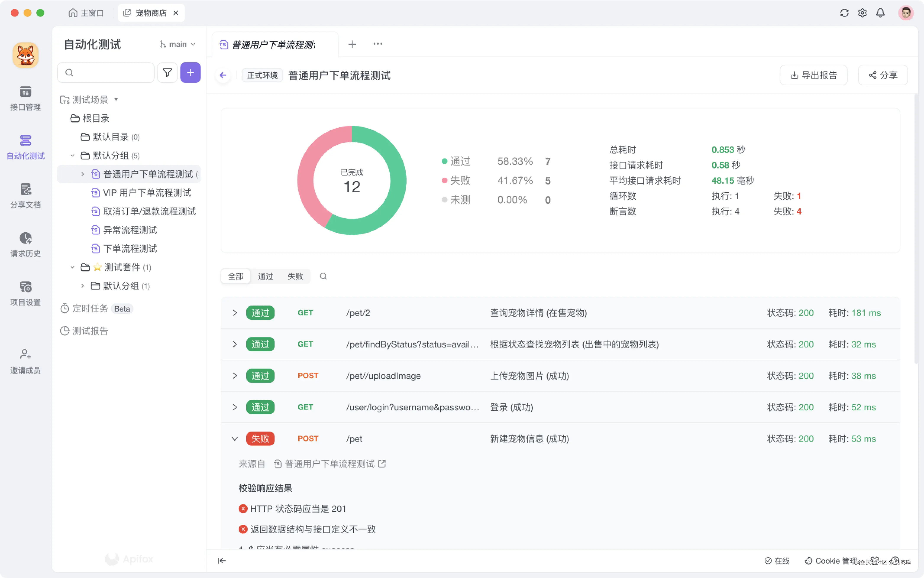The width and height of the screenshot is (924, 578).
Task: Collapse the failed POST /pet row
Action: [234, 438]
